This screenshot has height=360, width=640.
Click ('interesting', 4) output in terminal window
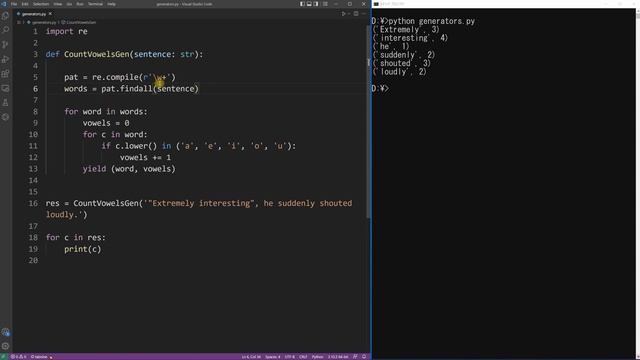click(410, 38)
